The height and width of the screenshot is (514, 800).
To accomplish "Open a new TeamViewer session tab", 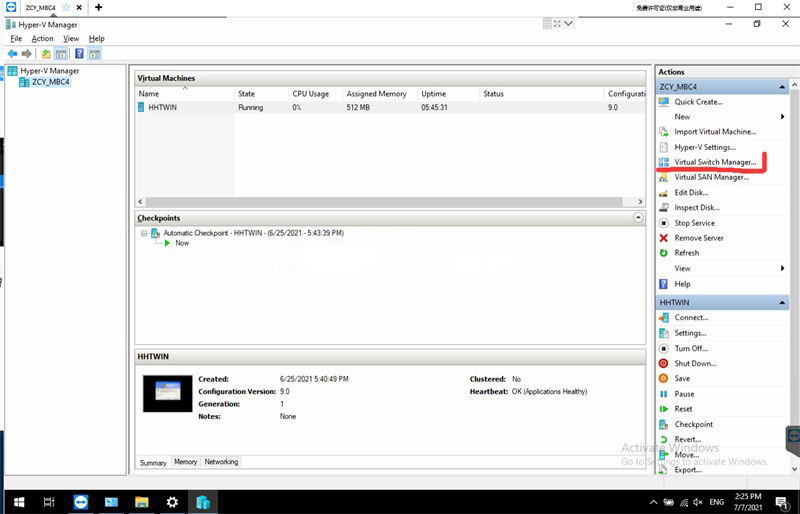I will tap(98, 7).
